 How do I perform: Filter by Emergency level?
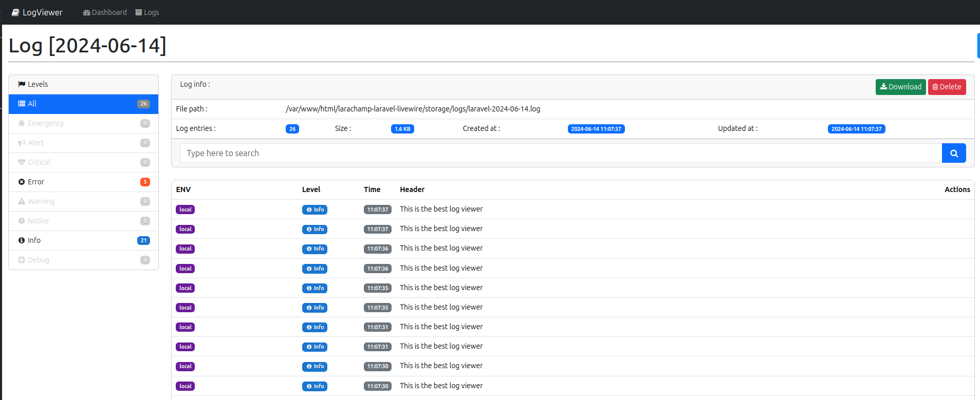click(x=83, y=123)
